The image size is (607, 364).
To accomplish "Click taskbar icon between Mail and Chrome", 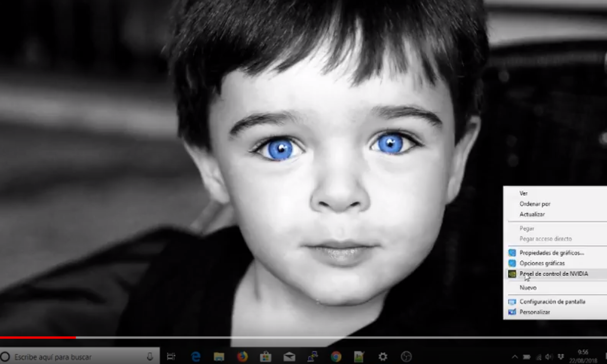I will point(313,356).
